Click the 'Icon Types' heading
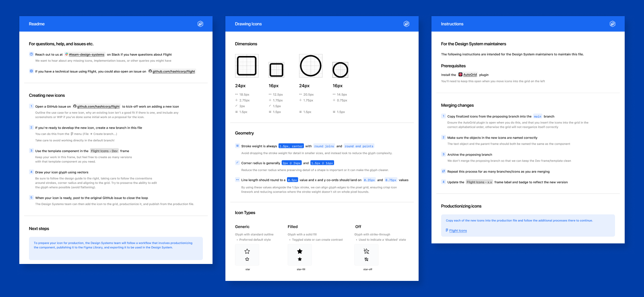This screenshot has width=644, height=297. (x=245, y=213)
